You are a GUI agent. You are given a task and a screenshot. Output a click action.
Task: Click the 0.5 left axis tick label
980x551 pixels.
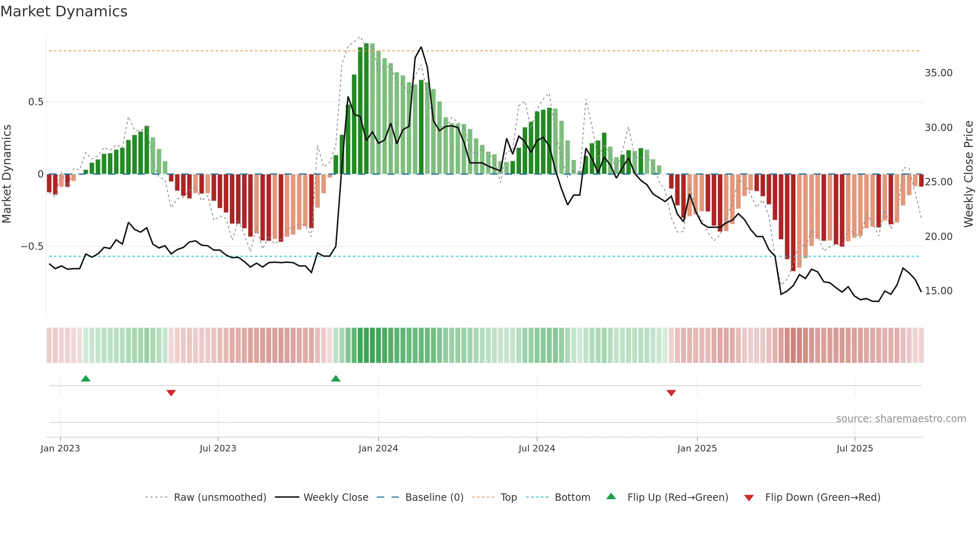(x=36, y=102)
